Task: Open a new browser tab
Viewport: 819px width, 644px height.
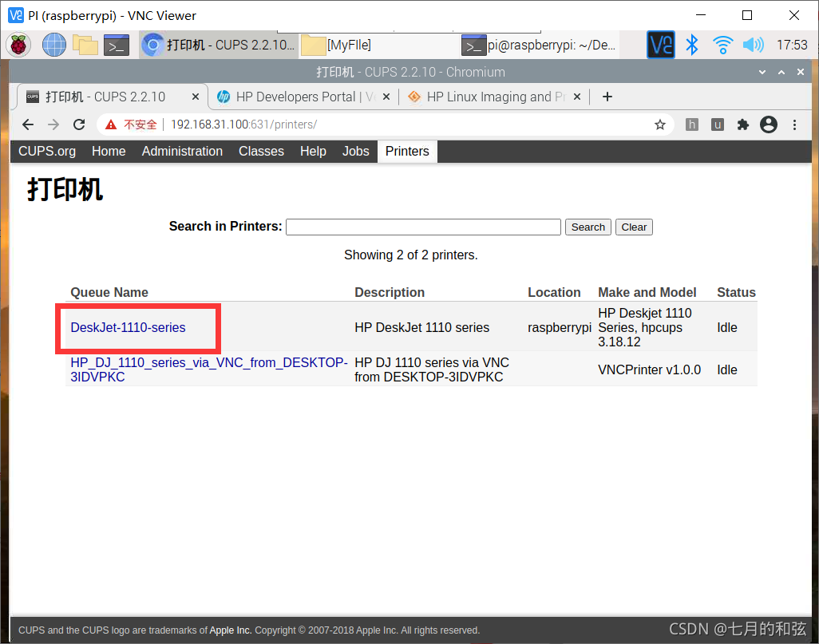Action: click(x=607, y=97)
